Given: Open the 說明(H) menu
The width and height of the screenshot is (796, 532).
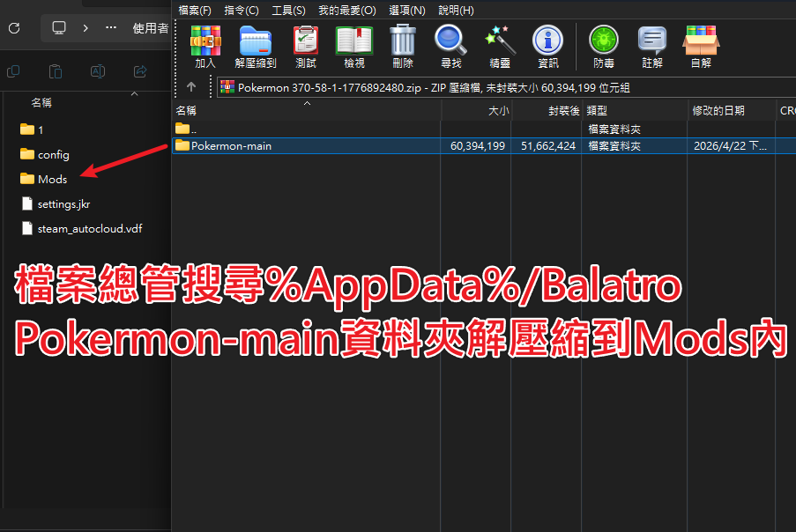Looking at the screenshot, I should click(x=456, y=11).
